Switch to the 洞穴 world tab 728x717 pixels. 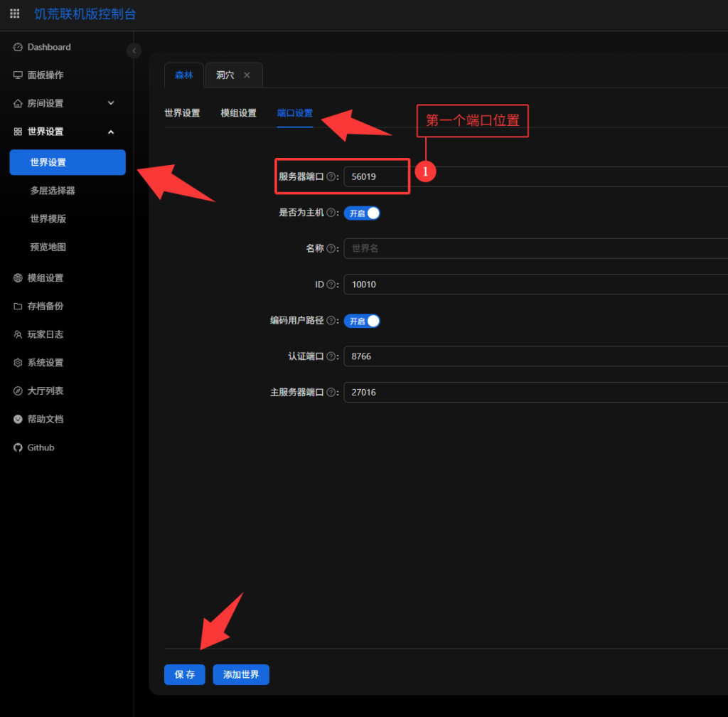click(225, 75)
